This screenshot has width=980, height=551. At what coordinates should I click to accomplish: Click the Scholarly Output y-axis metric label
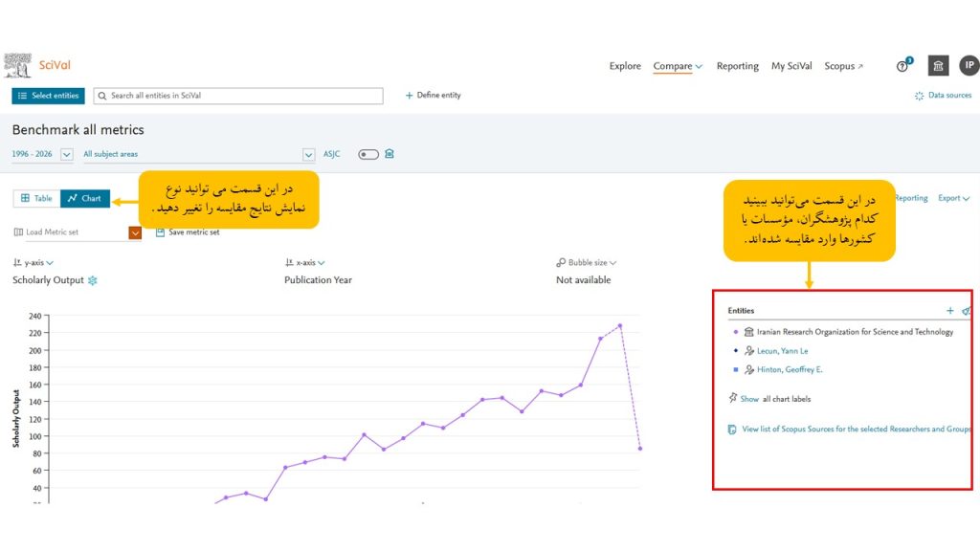click(x=48, y=280)
